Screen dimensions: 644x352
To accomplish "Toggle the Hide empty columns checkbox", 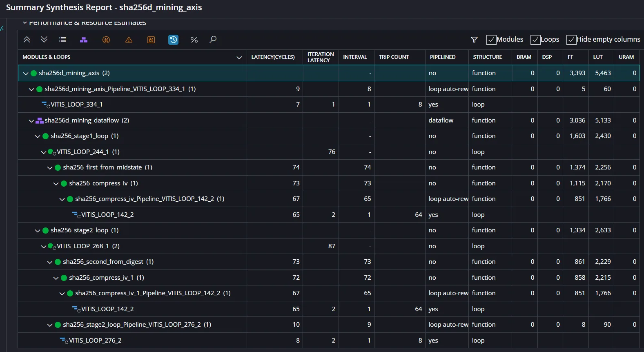I will click(571, 40).
